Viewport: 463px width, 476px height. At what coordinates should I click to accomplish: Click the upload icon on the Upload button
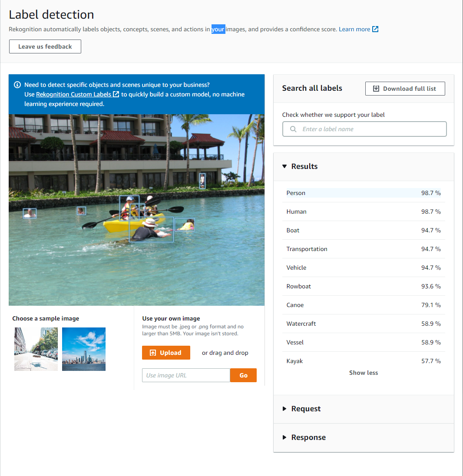153,353
